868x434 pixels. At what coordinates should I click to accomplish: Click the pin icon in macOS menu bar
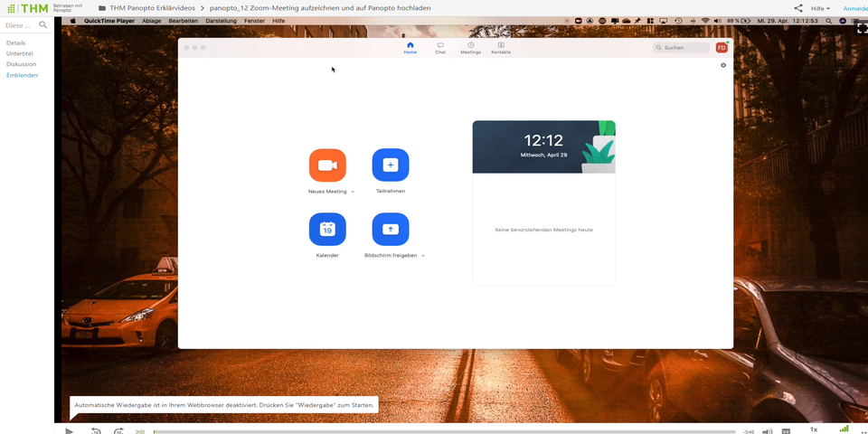tap(637, 21)
